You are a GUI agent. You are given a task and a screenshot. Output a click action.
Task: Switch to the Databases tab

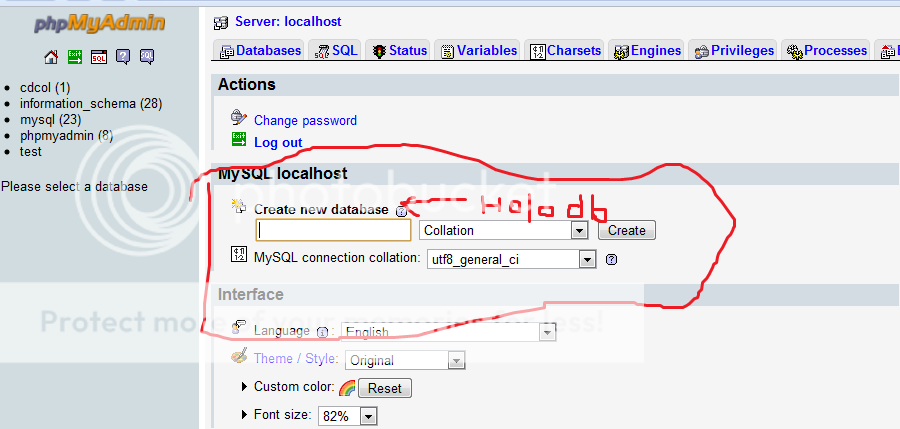pyautogui.click(x=260, y=50)
